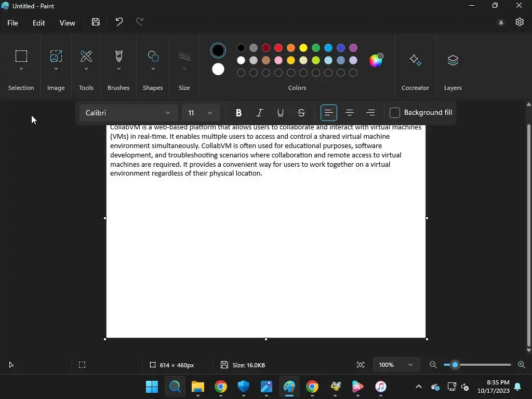The height and width of the screenshot is (399, 532).
Task: Toggle Italic formatting
Action: [x=260, y=113]
